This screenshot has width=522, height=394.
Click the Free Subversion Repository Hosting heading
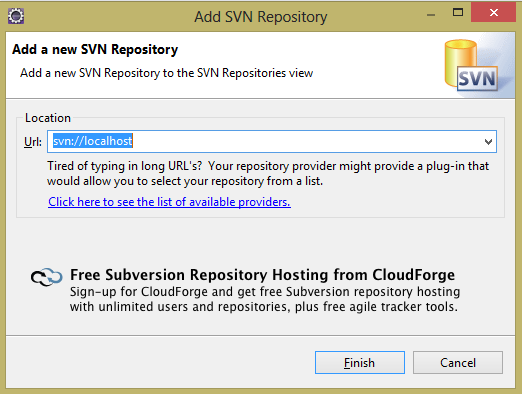[x=262, y=275]
